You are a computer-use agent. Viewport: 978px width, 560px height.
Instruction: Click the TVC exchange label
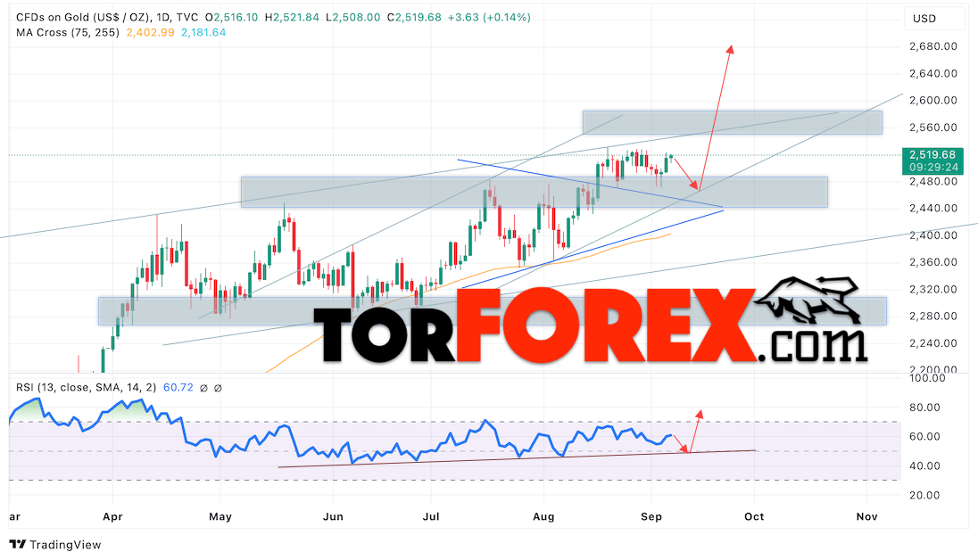pyautogui.click(x=187, y=18)
